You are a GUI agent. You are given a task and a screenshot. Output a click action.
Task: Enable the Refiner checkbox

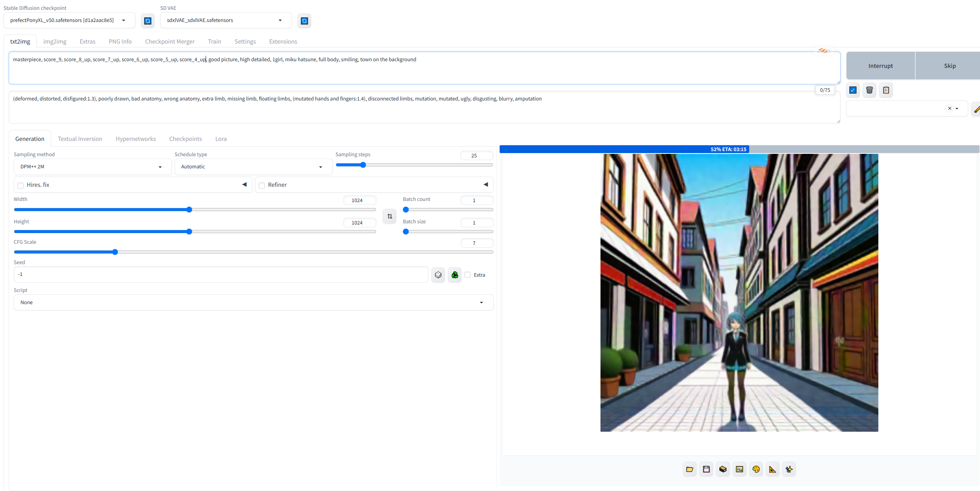click(262, 185)
